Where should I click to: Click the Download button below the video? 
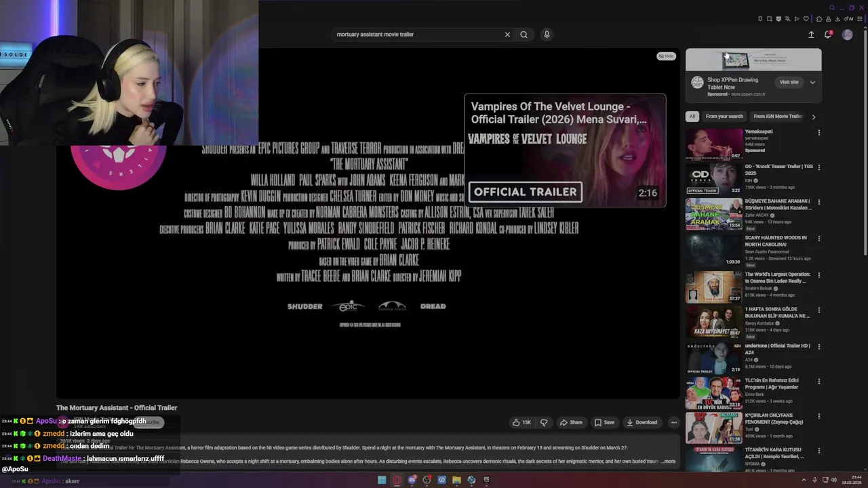(642, 422)
